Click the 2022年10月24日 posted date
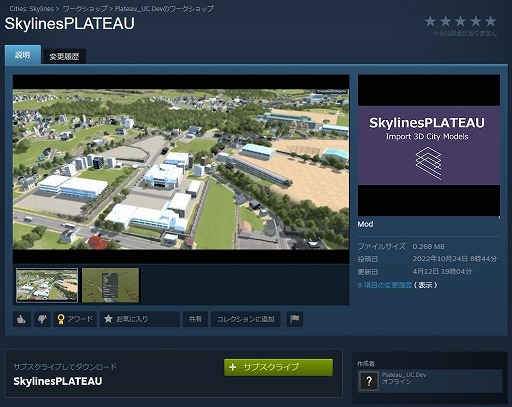The height and width of the screenshot is (407, 512). coord(455,259)
